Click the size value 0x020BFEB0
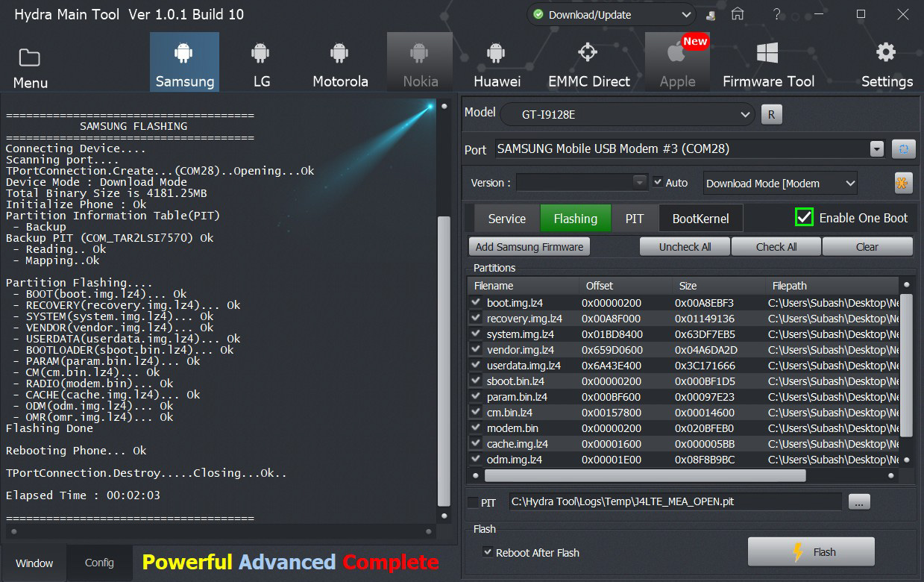The width and height of the screenshot is (924, 582). point(704,428)
